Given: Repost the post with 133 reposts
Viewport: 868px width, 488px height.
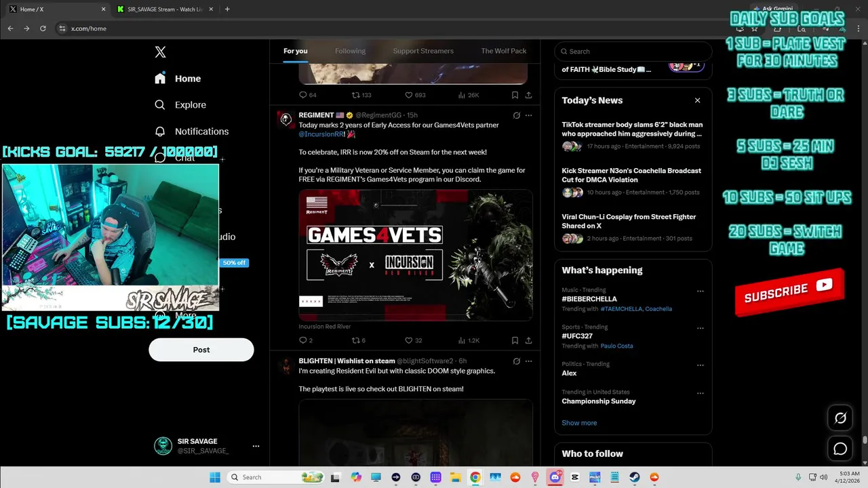Looking at the screenshot, I should coord(361,95).
